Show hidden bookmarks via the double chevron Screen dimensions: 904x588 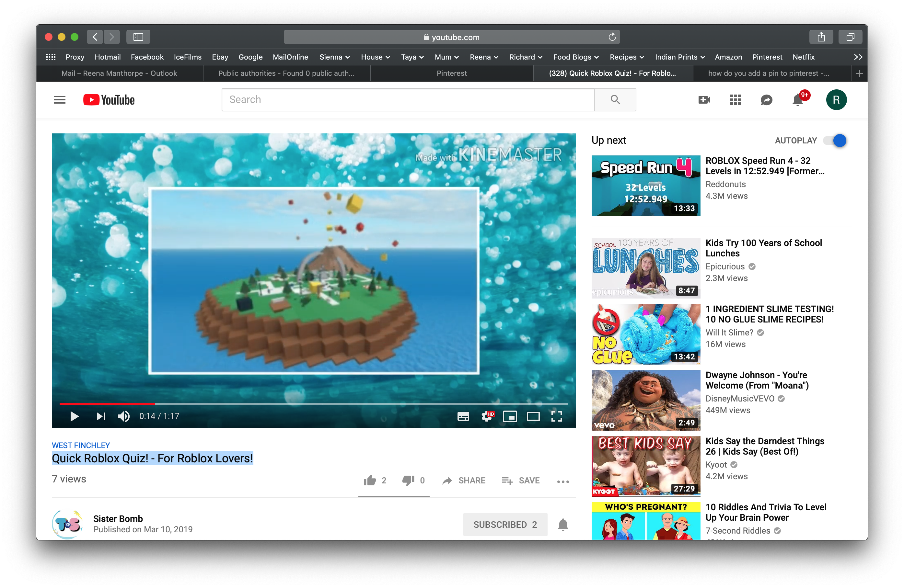click(x=858, y=57)
